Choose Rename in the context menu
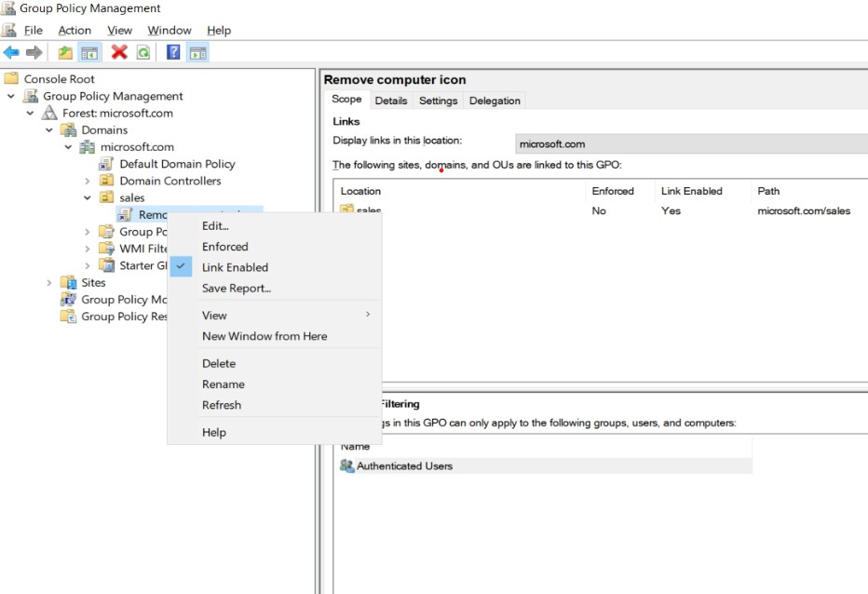 click(x=275, y=385)
